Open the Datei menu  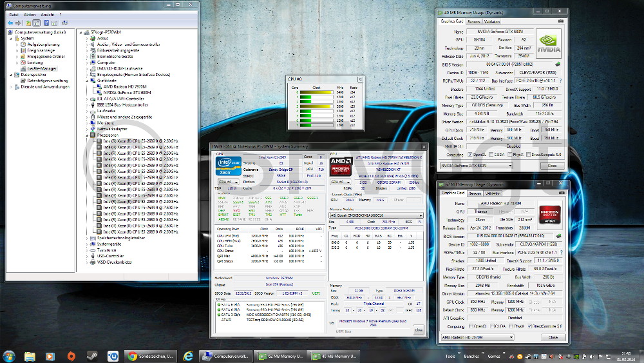point(14,14)
